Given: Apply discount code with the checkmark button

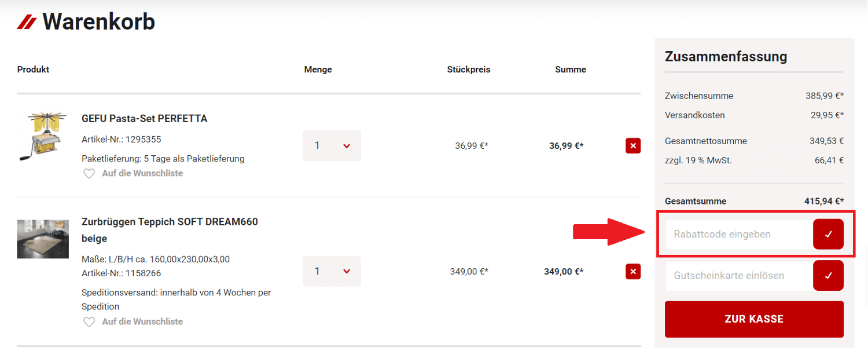Looking at the screenshot, I should click(828, 235).
